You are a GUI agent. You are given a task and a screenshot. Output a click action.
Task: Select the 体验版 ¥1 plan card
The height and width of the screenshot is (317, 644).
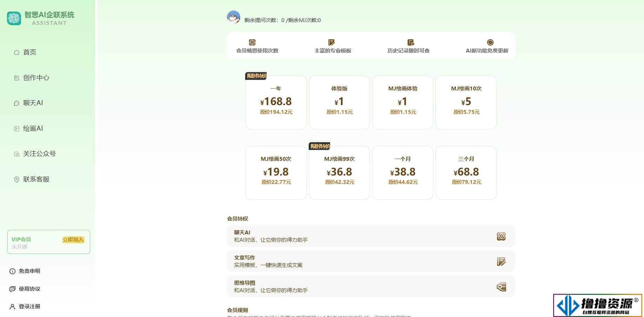[339, 102]
